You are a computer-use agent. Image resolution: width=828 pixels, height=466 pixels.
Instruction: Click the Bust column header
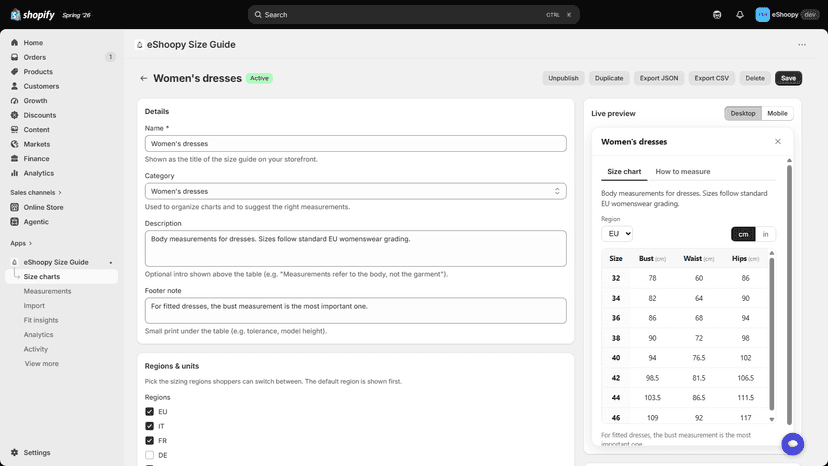(x=652, y=259)
